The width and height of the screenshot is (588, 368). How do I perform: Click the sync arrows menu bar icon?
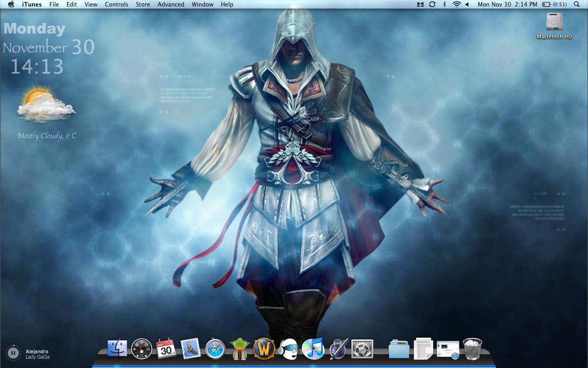(432, 4)
